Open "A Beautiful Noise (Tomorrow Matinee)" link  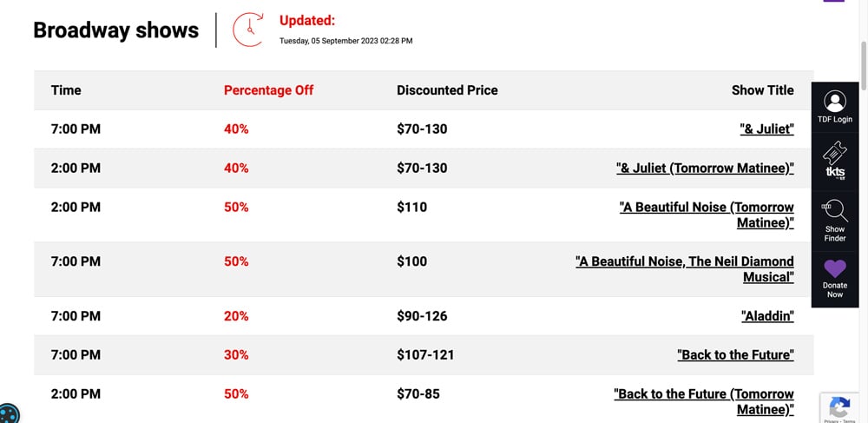[707, 215]
